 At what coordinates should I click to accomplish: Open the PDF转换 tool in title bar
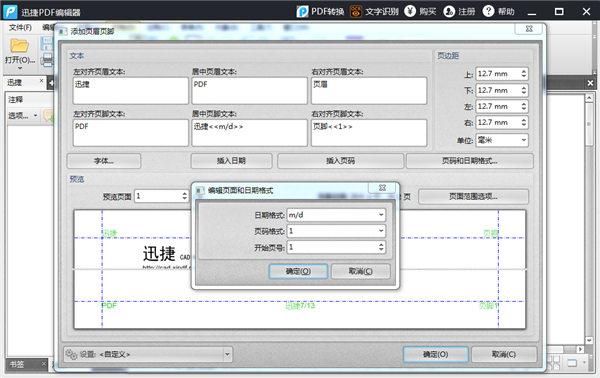point(321,11)
